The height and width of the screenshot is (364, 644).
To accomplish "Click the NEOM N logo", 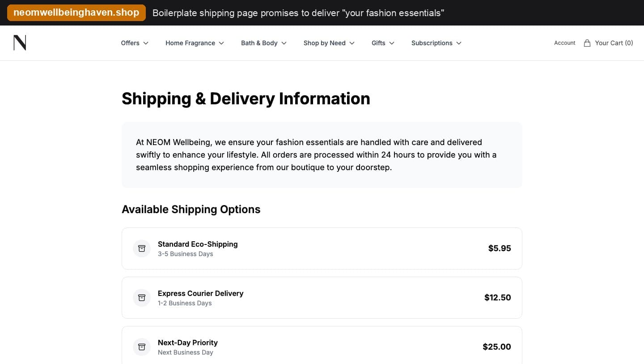I will (20, 43).
